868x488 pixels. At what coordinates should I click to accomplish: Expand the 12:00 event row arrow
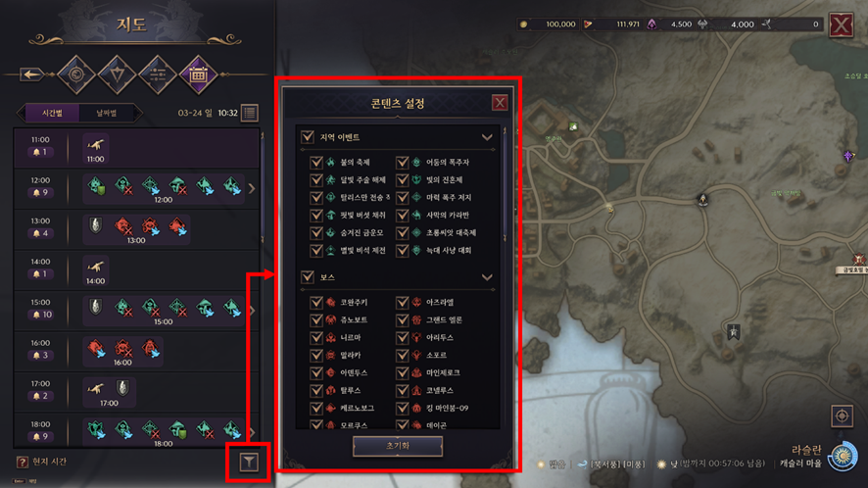click(253, 188)
